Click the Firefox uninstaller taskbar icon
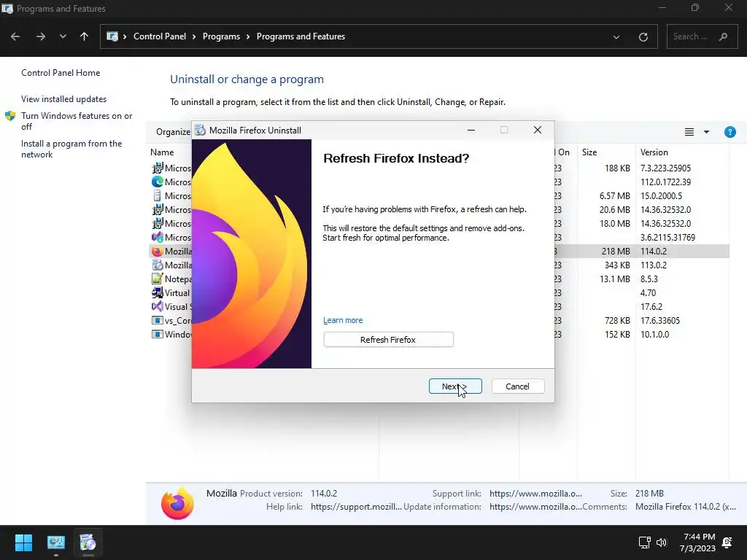This screenshot has height=560, width=747. tap(88, 542)
